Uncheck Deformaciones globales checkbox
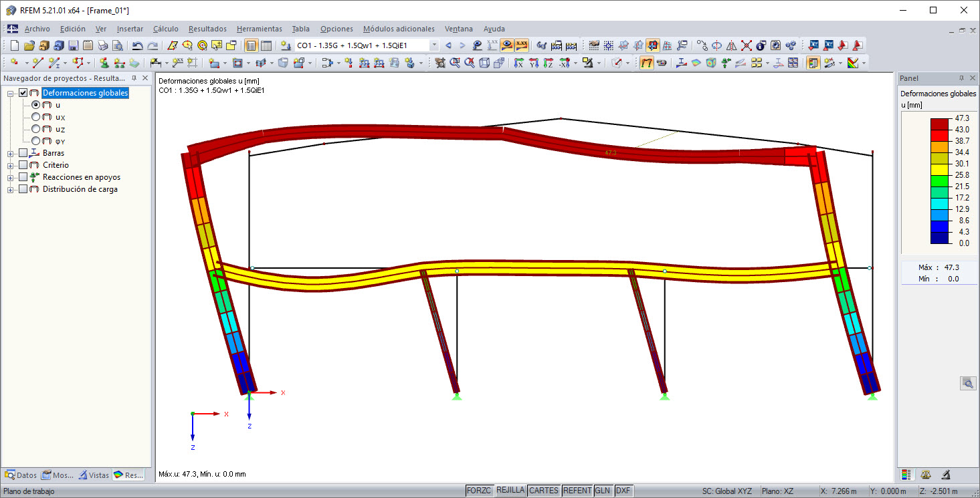Image resolution: width=980 pixels, height=498 pixels. coord(23,93)
